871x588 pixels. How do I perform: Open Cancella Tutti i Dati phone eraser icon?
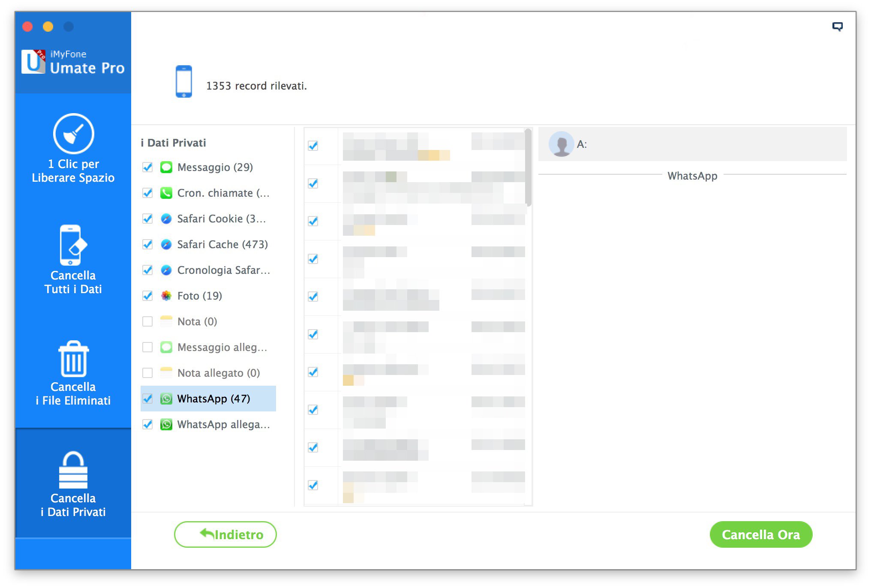tap(72, 245)
